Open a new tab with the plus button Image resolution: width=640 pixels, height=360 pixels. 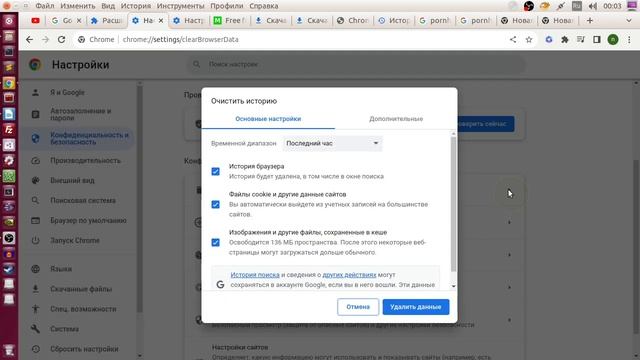pyautogui.click(x=589, y=20)
